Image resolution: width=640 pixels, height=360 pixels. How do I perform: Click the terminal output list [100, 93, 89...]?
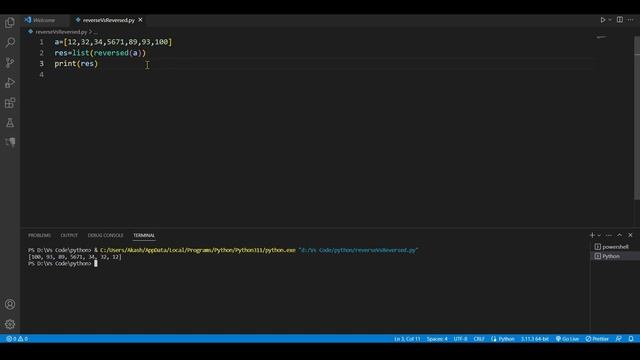click(x=75, y=257)
